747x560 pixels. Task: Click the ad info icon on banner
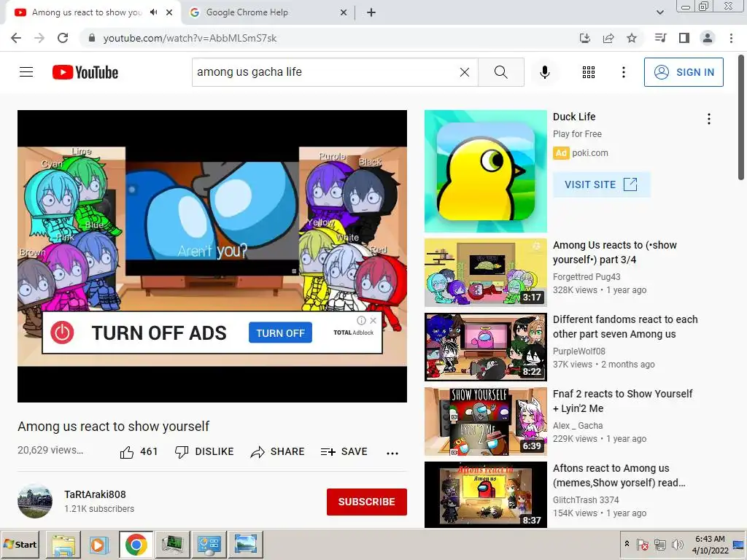[362, 321]
